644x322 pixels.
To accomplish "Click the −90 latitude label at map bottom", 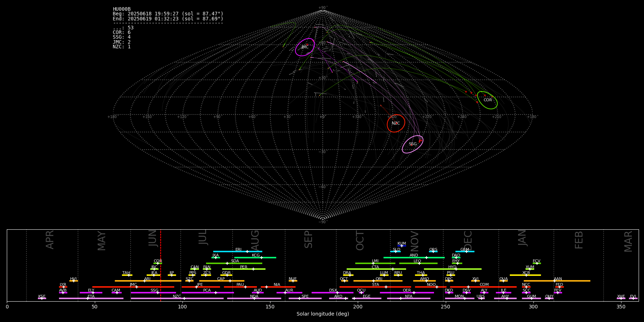I will point(322,222).
